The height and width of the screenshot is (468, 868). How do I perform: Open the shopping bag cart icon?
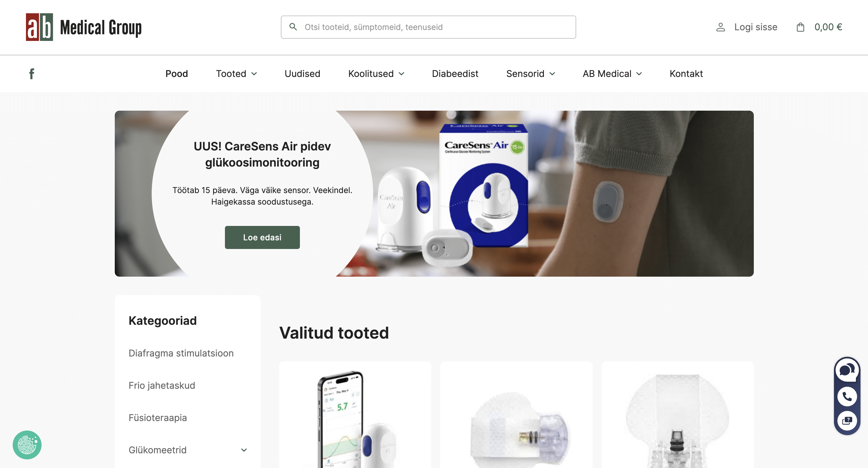coord(800,27)
